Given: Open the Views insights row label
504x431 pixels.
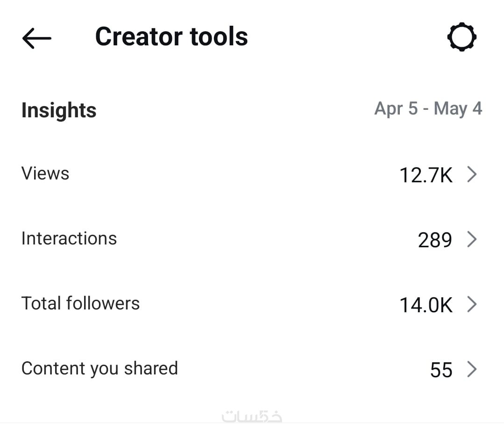Looking at the screenshot, I should click(x=45, y=173).
